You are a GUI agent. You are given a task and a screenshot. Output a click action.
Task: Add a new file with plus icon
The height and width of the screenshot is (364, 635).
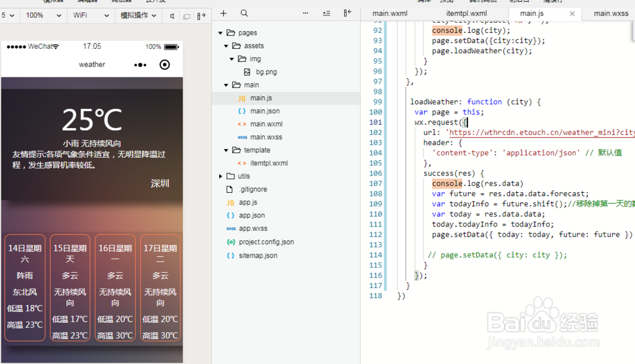click(223, 13)
